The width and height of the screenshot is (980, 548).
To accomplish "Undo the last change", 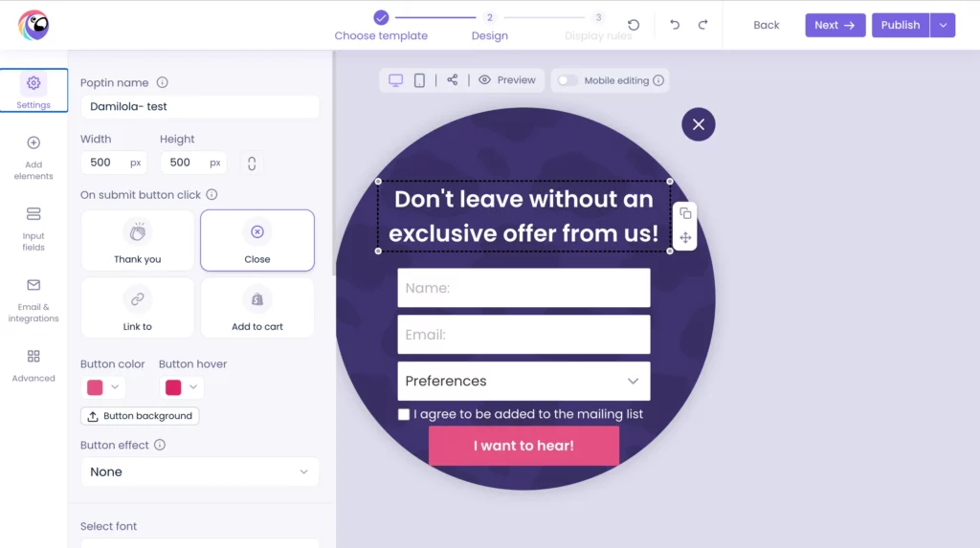I will click(675, 25).
